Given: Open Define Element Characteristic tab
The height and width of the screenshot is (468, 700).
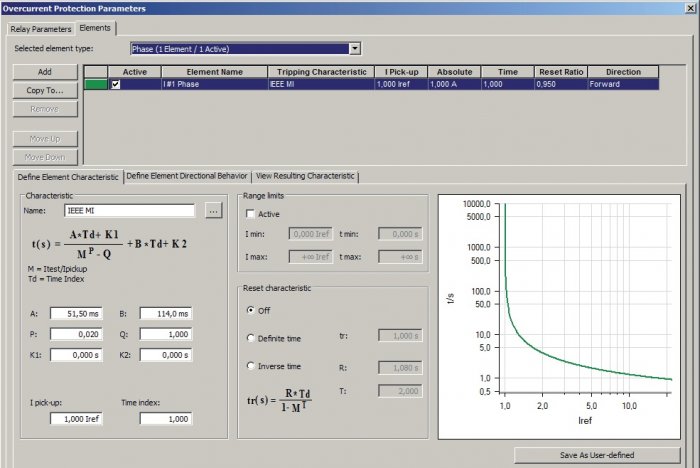Looking at the screenshot, I should click(68, 177).
